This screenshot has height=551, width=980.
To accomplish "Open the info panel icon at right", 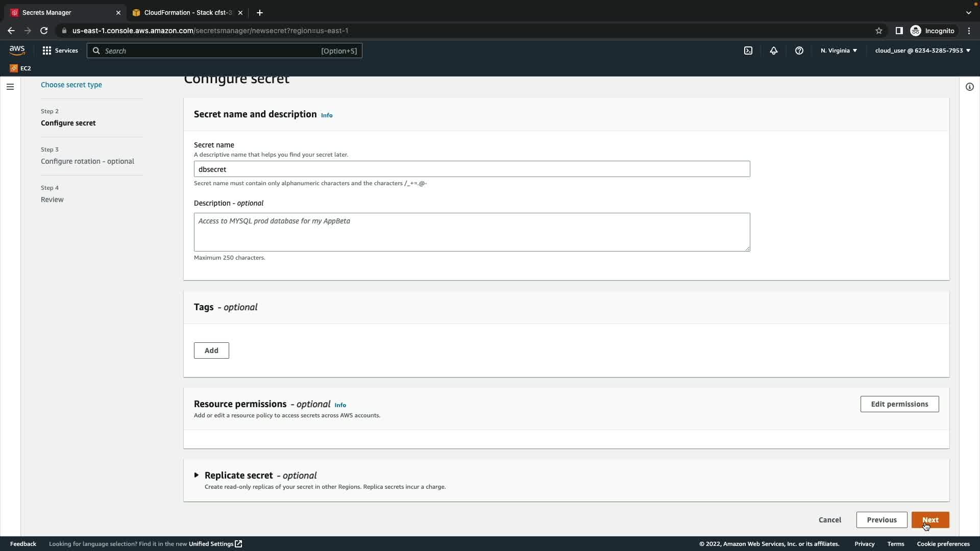I will 969,87.
